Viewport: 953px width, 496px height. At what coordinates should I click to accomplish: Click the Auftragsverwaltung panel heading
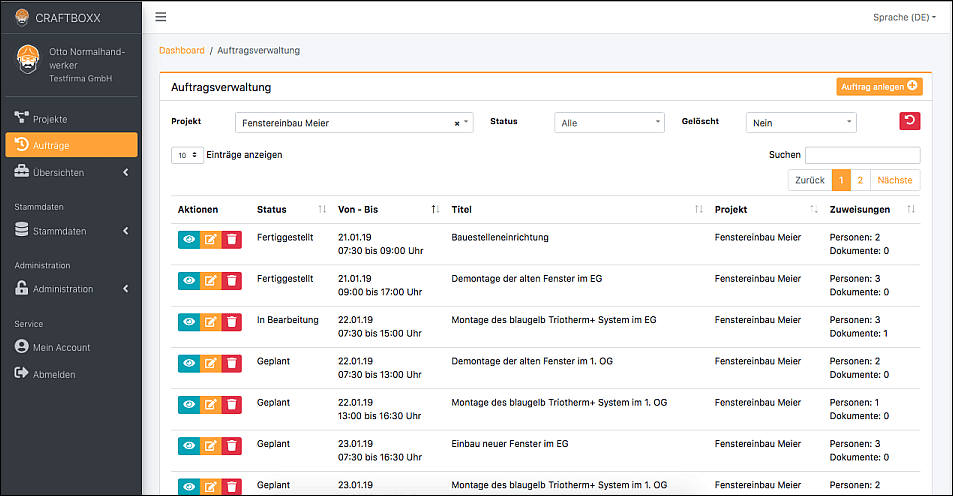[221, 87]
